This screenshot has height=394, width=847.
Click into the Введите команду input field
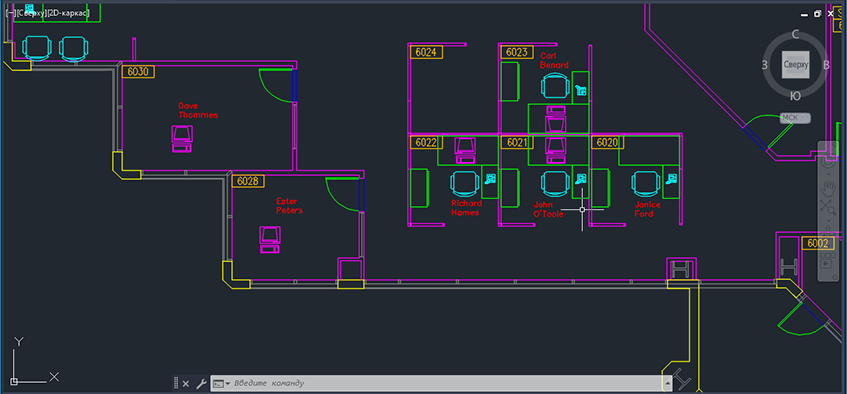coord(447,383)
